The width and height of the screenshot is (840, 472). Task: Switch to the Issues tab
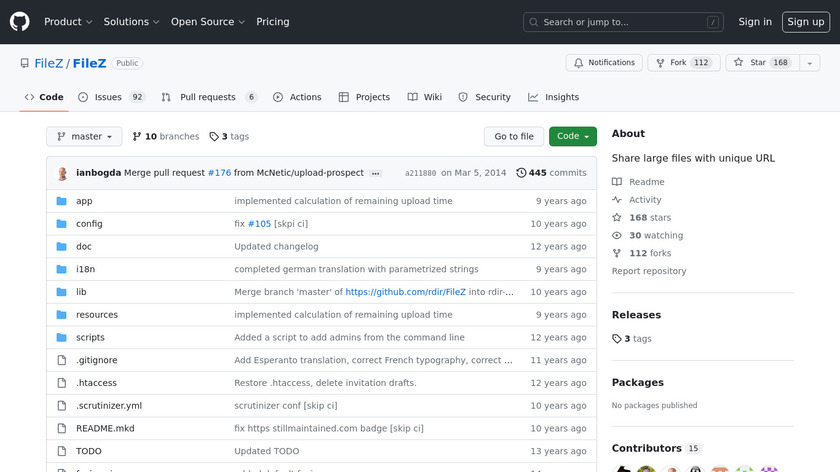tap(112, 97)
